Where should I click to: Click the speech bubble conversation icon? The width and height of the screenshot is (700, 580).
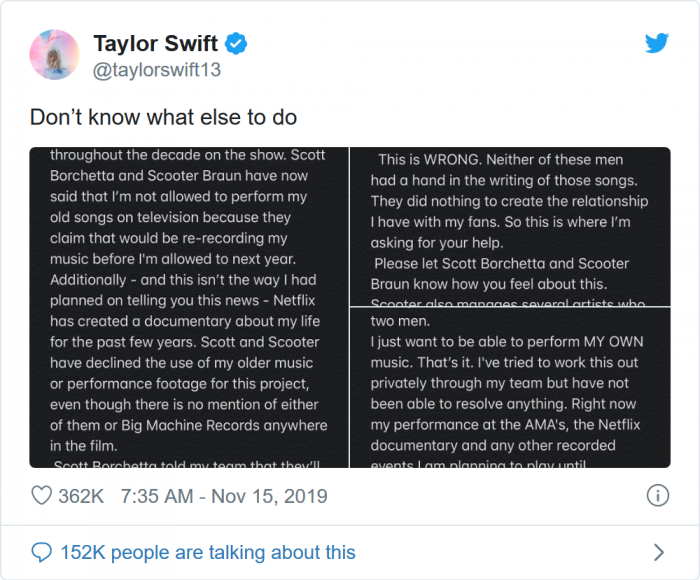41,552
